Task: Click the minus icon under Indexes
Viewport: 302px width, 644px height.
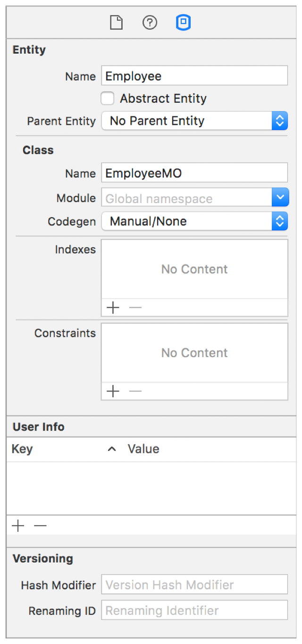Action: click(135, 308)
